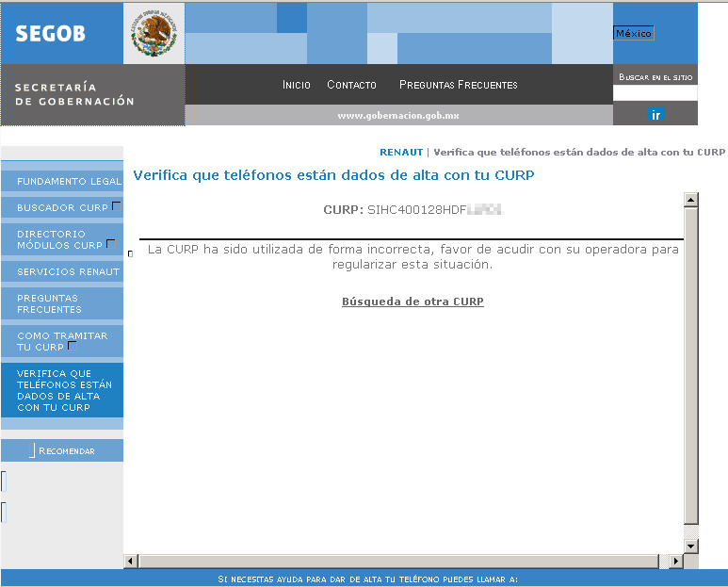
Task: Open the Inicio menu item
Action: click(297, 85)
